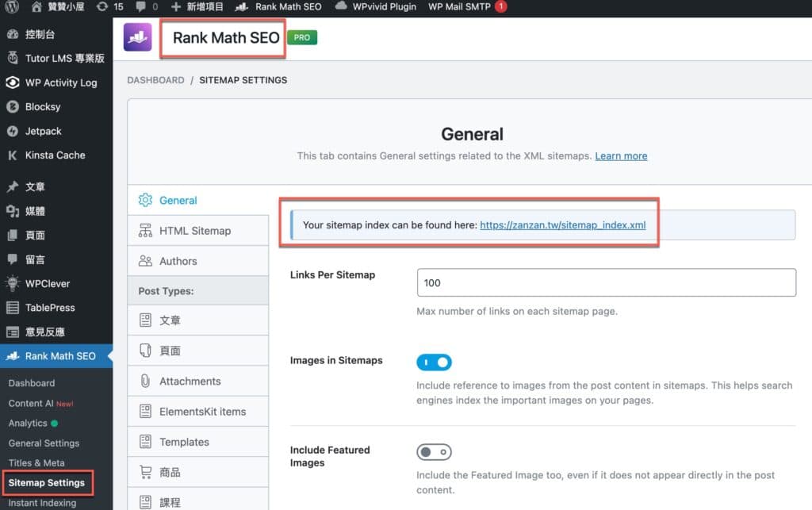Screen dimensions: 812x510
Task: Select Rank Math SEO in the sidebar
Action: coord(56,356)
